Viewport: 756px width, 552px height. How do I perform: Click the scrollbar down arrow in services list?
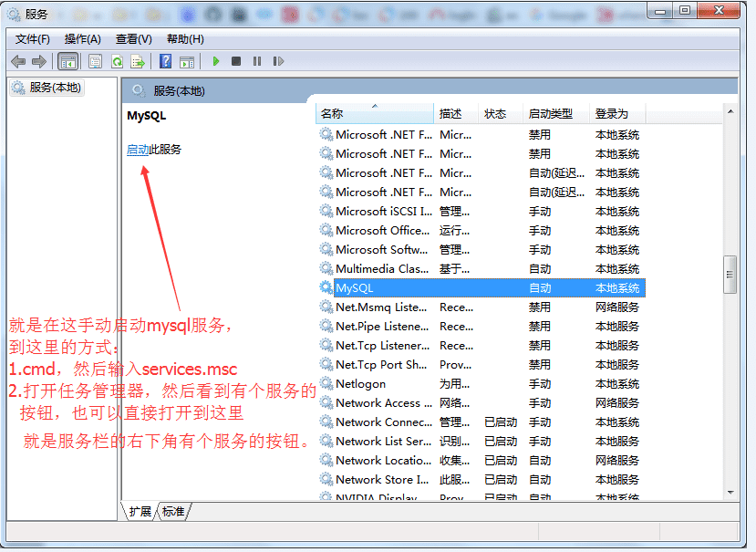pyautogui.click(x=730, y=492)
